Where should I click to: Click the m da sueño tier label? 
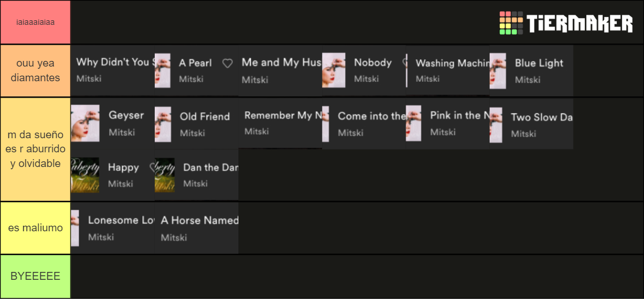(x=36, y=149)
